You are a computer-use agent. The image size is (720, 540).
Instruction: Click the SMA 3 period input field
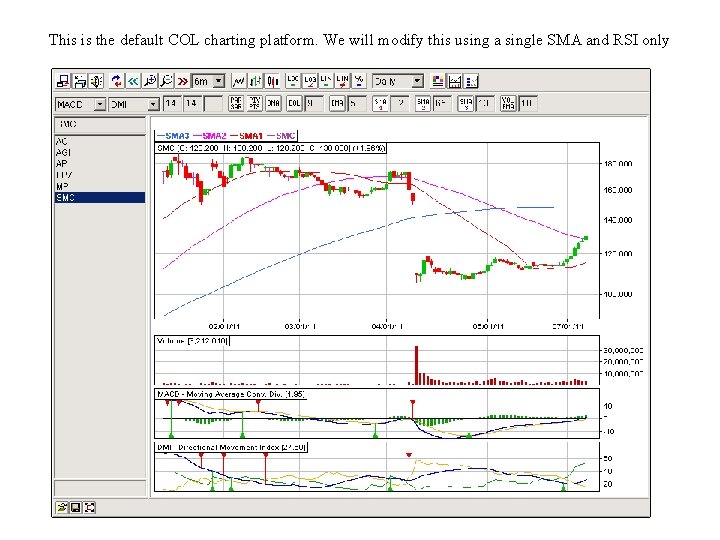[x=485, y=104]
